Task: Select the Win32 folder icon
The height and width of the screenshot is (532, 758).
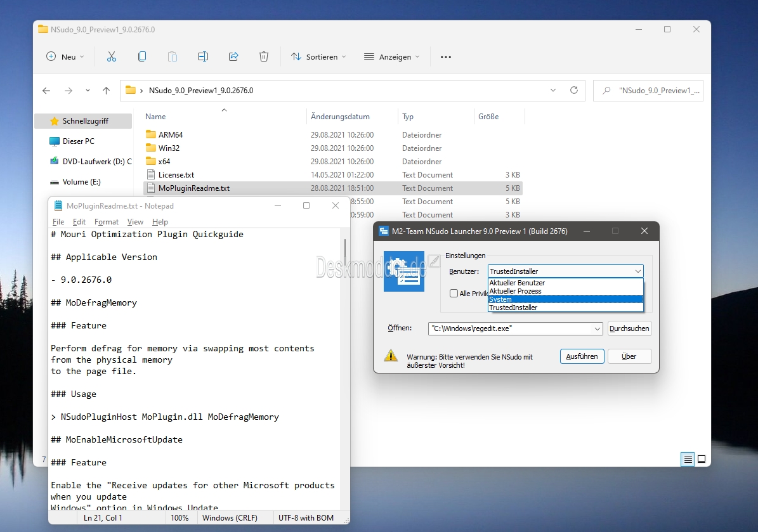Action: pos(151,148)
